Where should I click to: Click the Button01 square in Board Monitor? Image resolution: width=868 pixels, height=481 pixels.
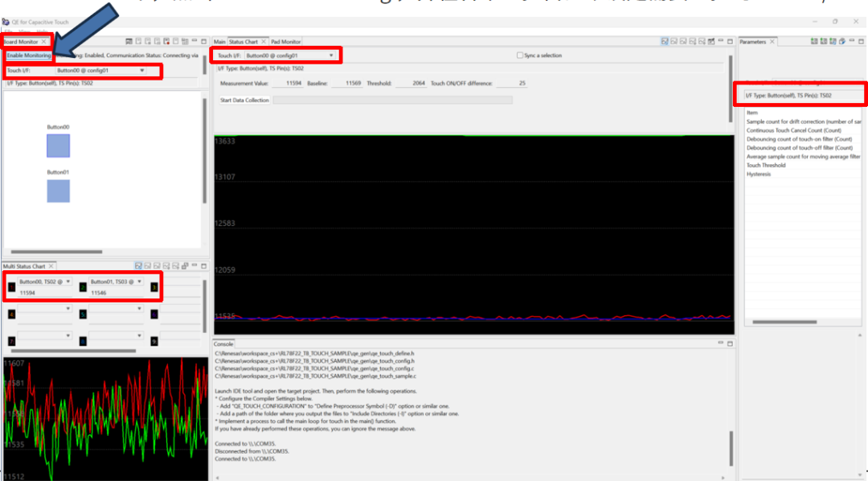click(58, 191)
